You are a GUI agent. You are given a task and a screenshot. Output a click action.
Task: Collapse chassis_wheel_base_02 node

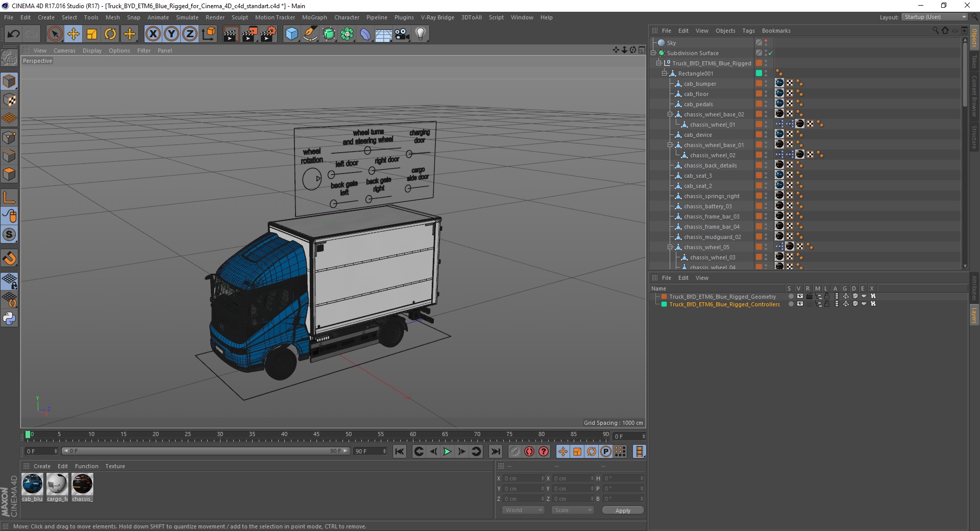[x=670, y=114]
